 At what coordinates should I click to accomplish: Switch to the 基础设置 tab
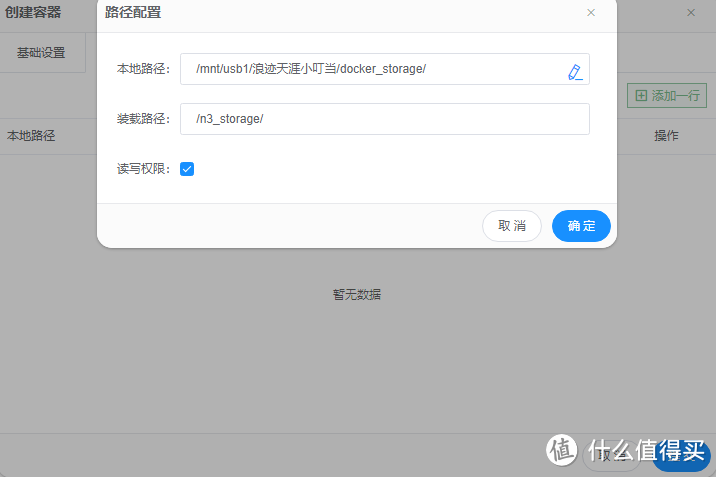point(41,53)
